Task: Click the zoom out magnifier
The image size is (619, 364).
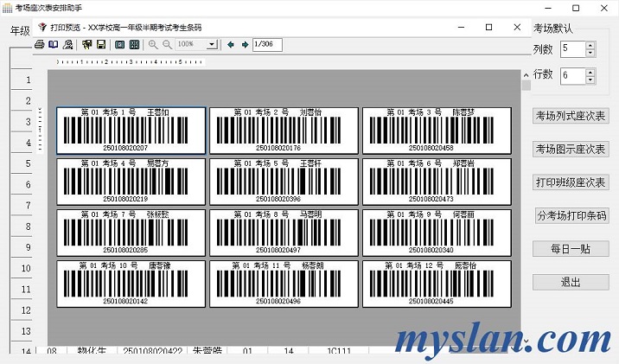Action: click(x=167, y=44)
